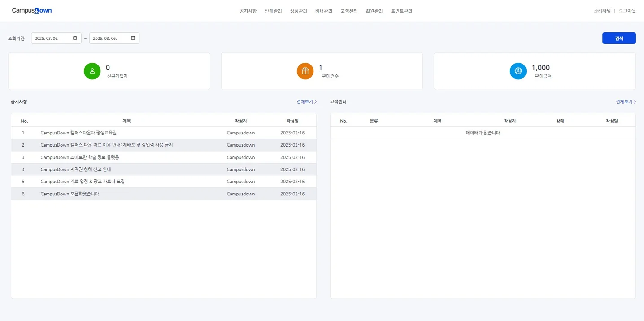The width and height of the screenshot is (644, 321).
Task: Click the 2025-02-16 date cell in notice row 6
Action: [x=292, y=194]
